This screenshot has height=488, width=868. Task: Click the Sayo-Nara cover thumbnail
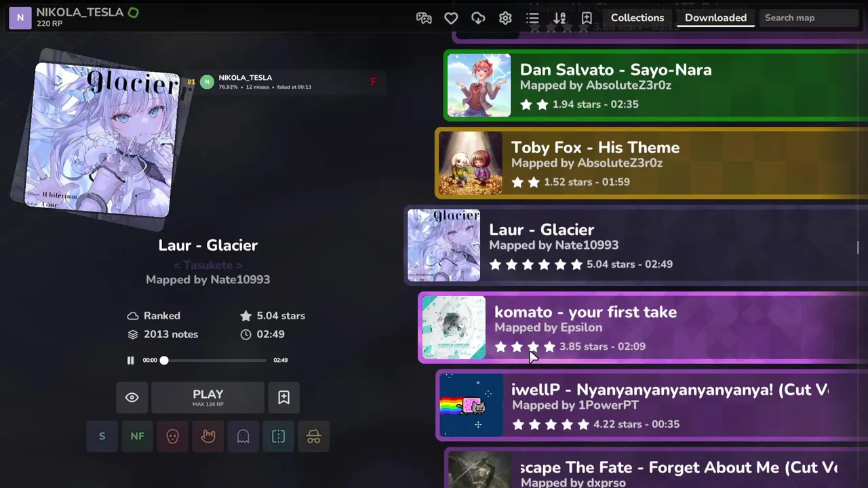pos(479,85)
